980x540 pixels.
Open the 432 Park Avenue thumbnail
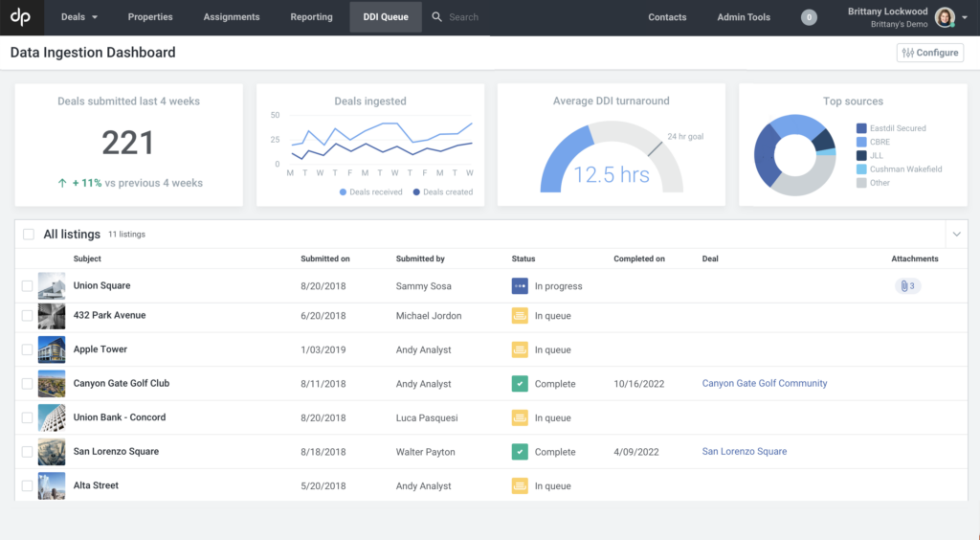52,316
